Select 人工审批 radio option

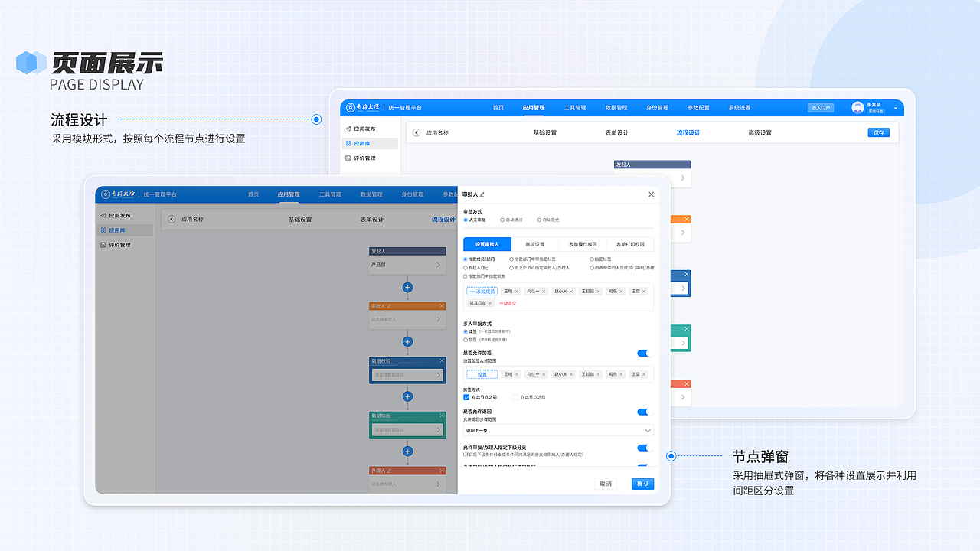(465, 220)
